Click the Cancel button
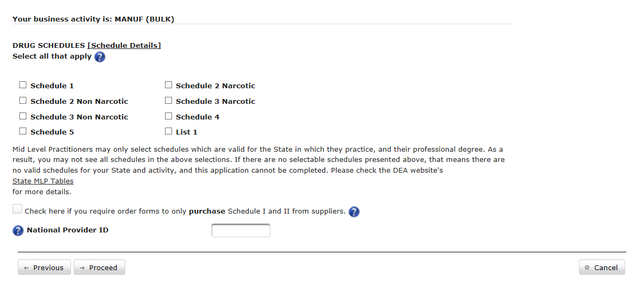 click(x=602, y=267)
